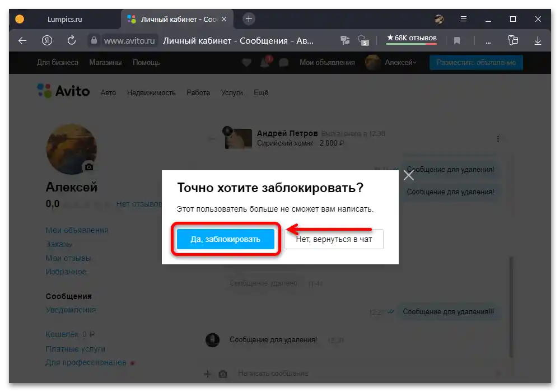
Task: Choose 'Нет, вернуться в чат' button
Action: (334, 239)
